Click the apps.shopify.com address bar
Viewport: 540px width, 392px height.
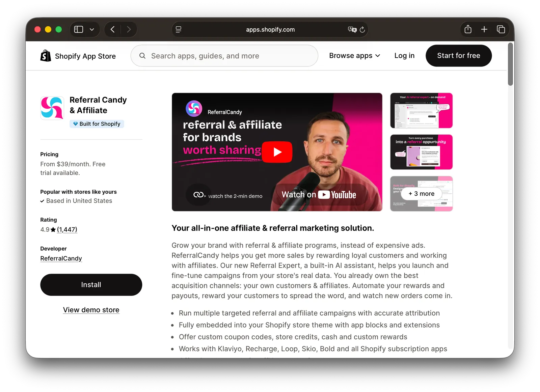point(270,29)
